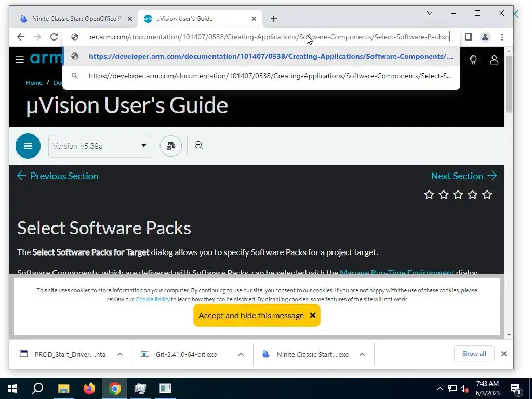Open taskbar search
Image resolution: width=532 pixels, height=399 pixels.
pyautogui.click(x=37, y=389)
